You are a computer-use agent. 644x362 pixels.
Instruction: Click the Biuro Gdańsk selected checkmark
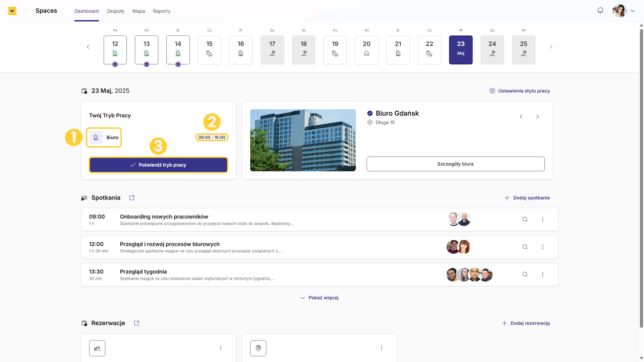click(370, 113)
